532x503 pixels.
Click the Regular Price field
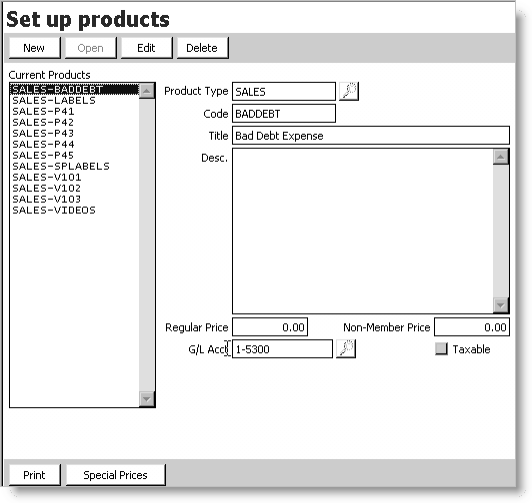[270, 327]
